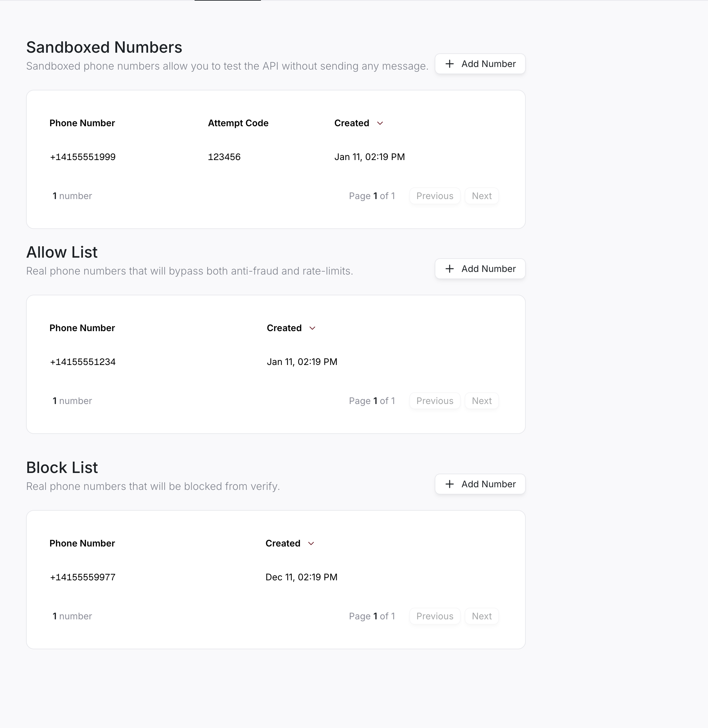Add a number to the Block List
This screenshot has height=728, width=708.
[480, 484]
